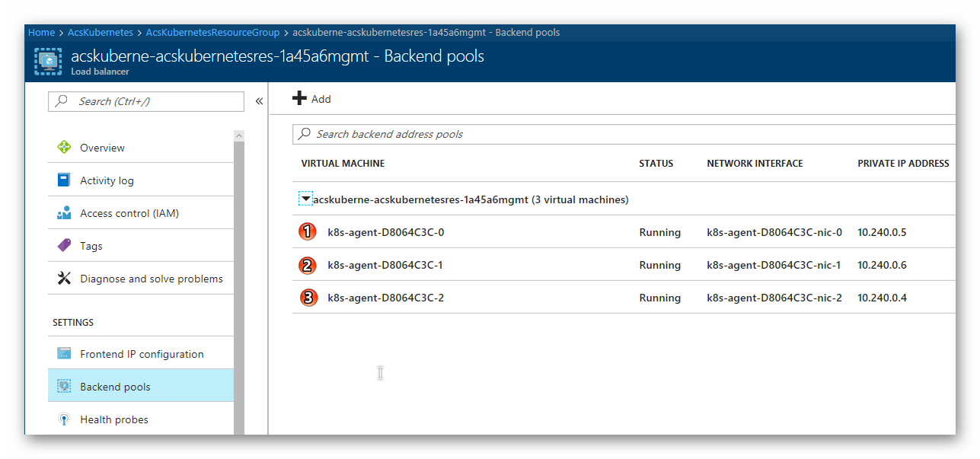Click the magnifier icon in sidebar search

pyautogui.click(x=61, y=101)
